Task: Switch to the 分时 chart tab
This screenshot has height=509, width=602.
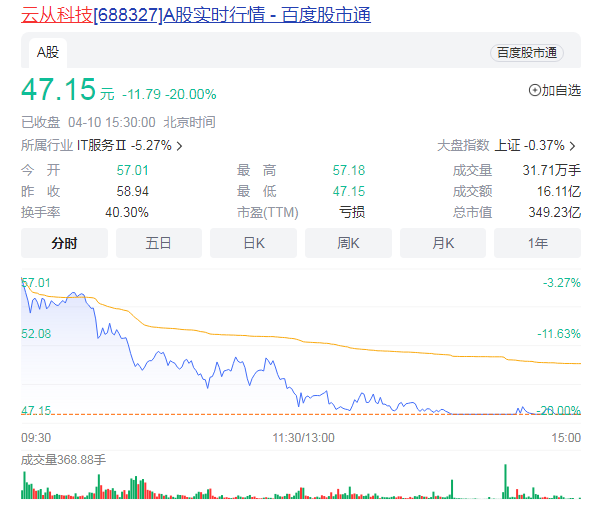Action: (64, 243)
